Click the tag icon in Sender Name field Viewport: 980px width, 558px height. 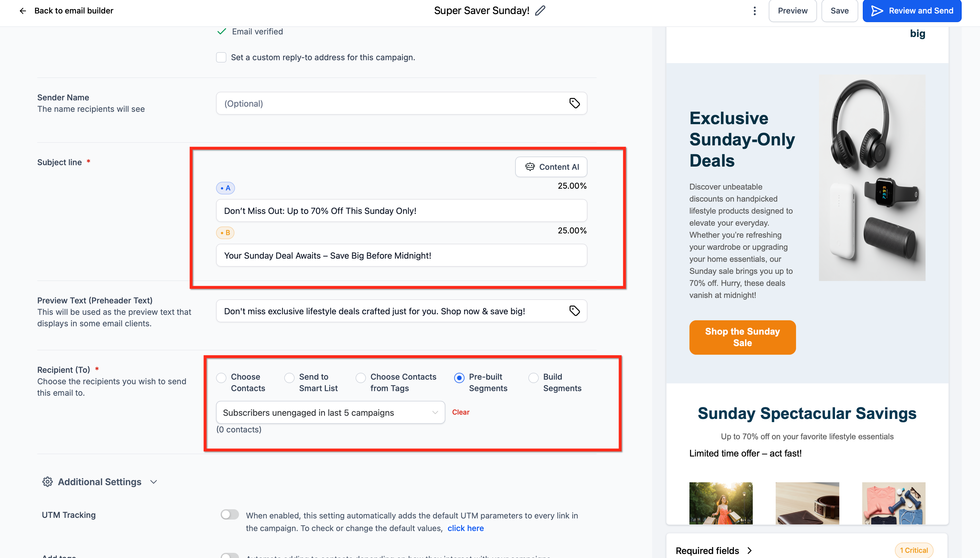tap(575, 103)
